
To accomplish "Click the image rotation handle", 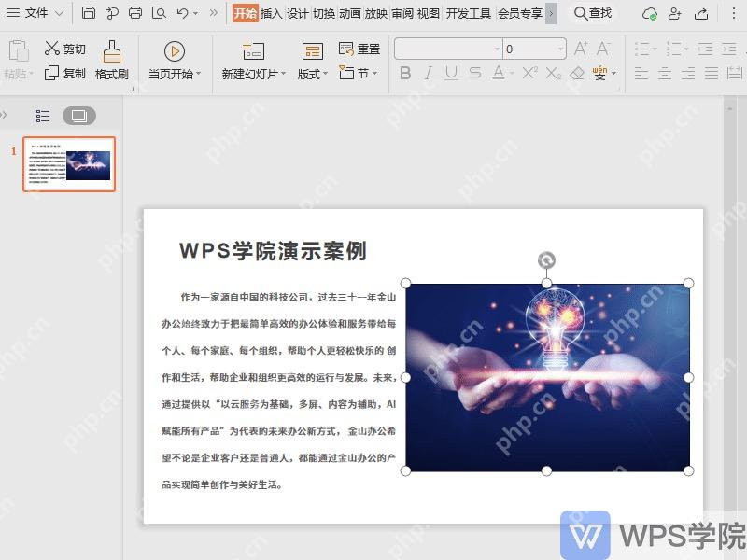I will (x=546, y=260).
